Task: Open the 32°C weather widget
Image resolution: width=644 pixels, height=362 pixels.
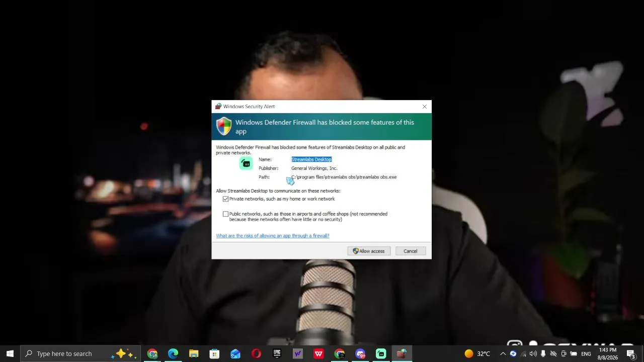Action: pyautogui.click(x=477, y=353)
